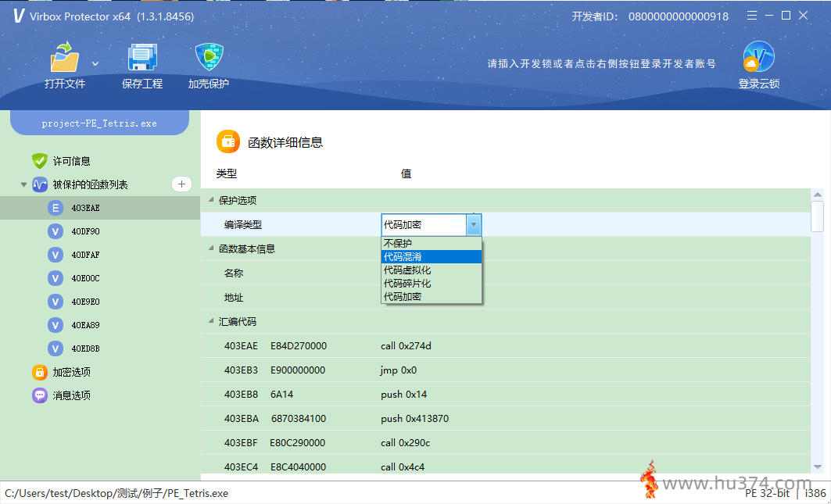Choose 代码碎片化 from dropdown list
Image resolution: width=831 pixels, height=504 pixels.
(432, 283)
